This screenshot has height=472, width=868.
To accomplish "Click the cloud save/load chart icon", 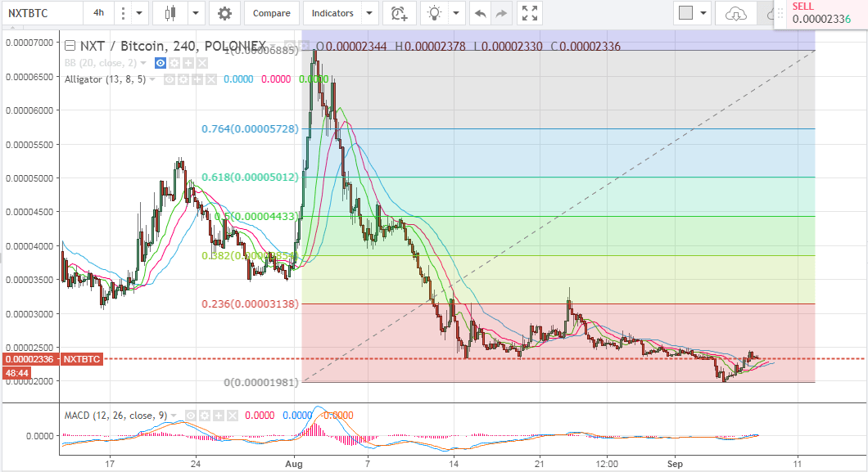I will tap(735, 13).
